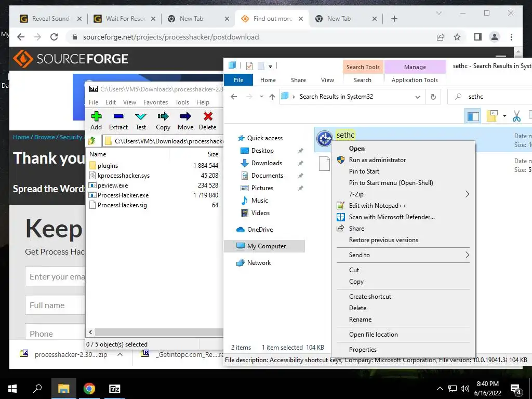Choose Edit with Notepad++
The image size is (532, 399).
pyautogui.click(x=377, y=206)
